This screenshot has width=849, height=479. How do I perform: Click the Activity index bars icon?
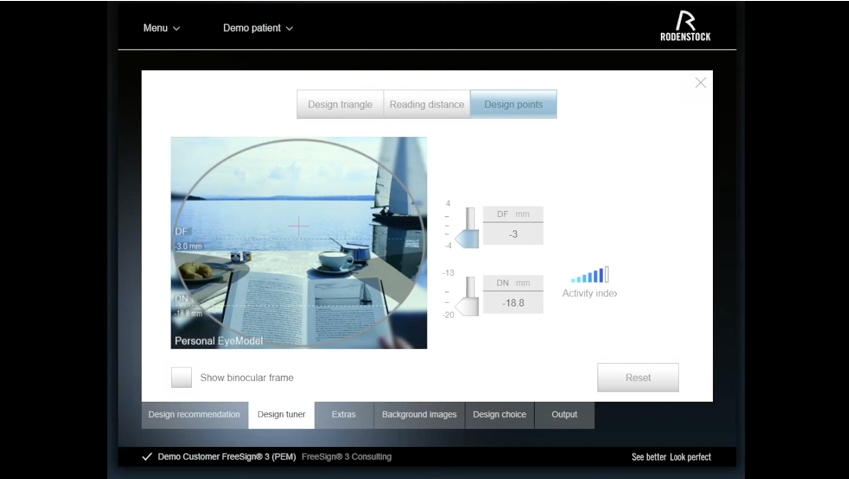[x=590, y=275]
